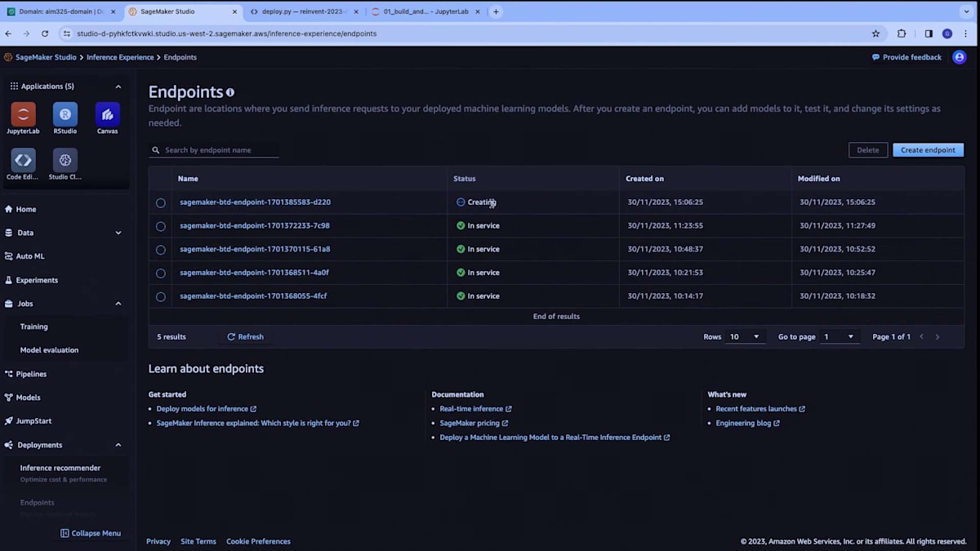Open Model evaluation under Jobs

(x=49, y=350)
